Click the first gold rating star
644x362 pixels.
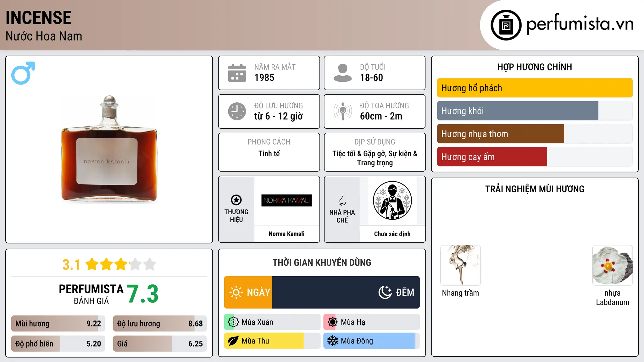click(x=92, y=264)
